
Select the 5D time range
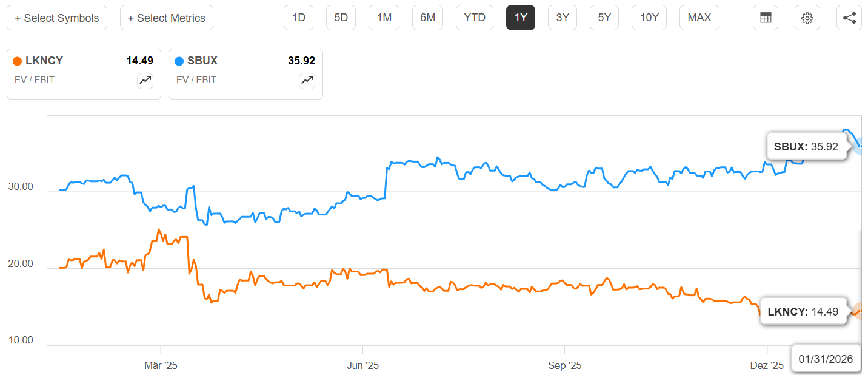(x=341, y=18)
